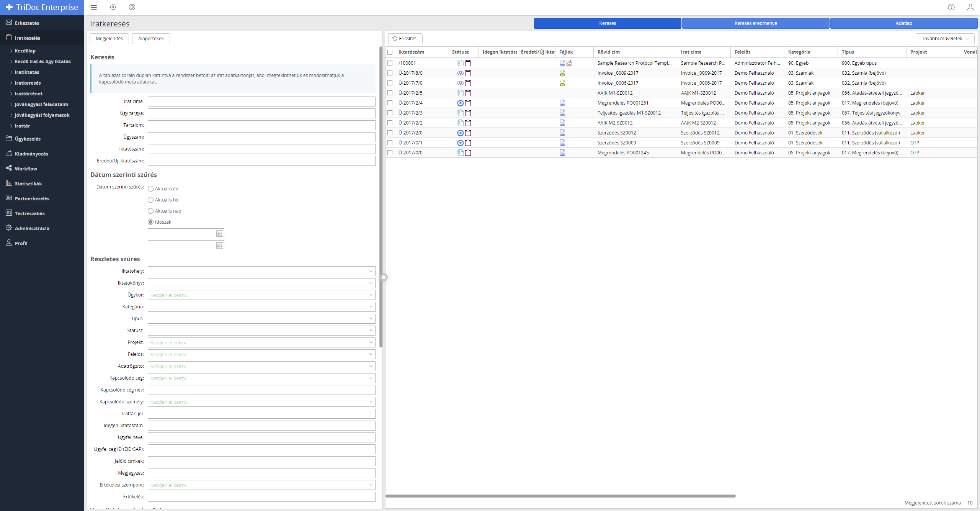The image size is (980, 511).
Task: Click the horizontal scrollbar under results table
Action: pos(560,496)
